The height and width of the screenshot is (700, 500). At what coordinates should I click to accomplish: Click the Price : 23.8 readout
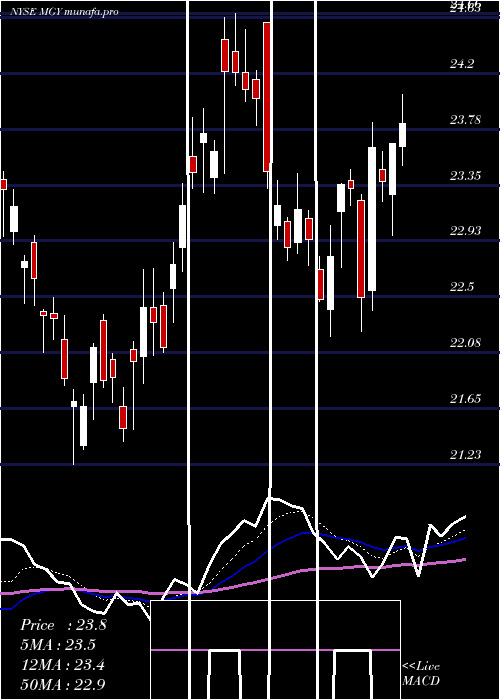coord(63,625)
